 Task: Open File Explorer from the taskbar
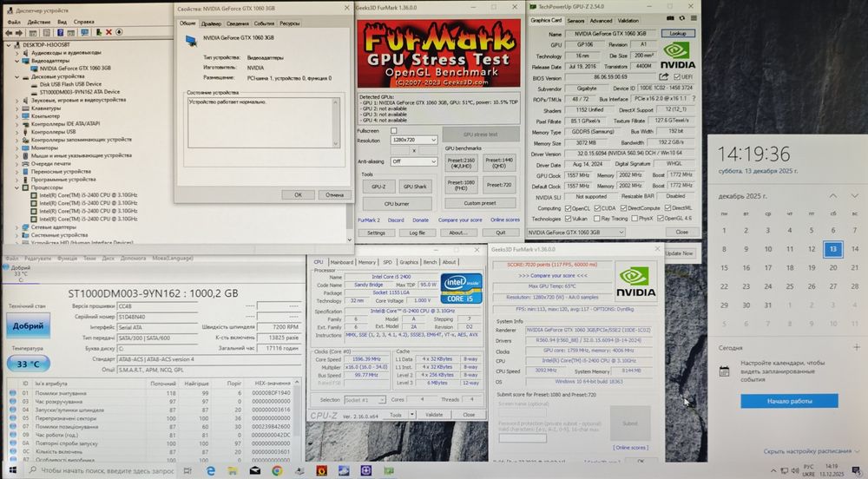click(233, 470)
